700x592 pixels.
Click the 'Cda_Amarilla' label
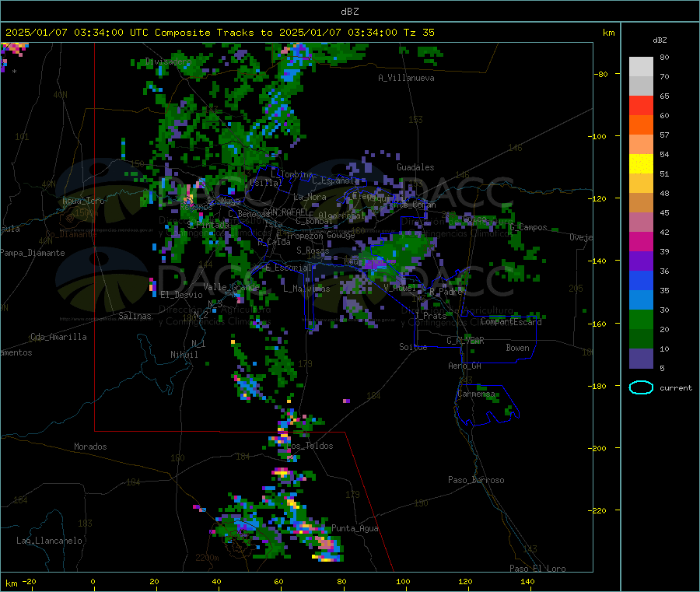pyautogui.click(x=58, y=337)
